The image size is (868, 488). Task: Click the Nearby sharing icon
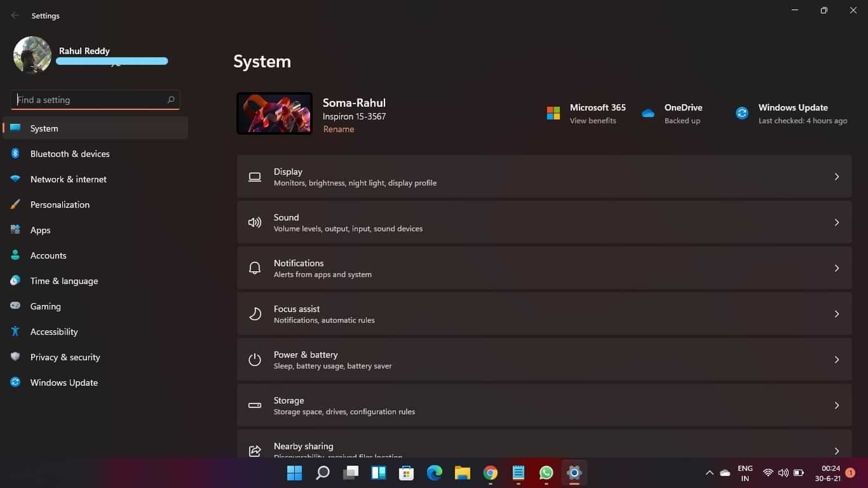255,451
